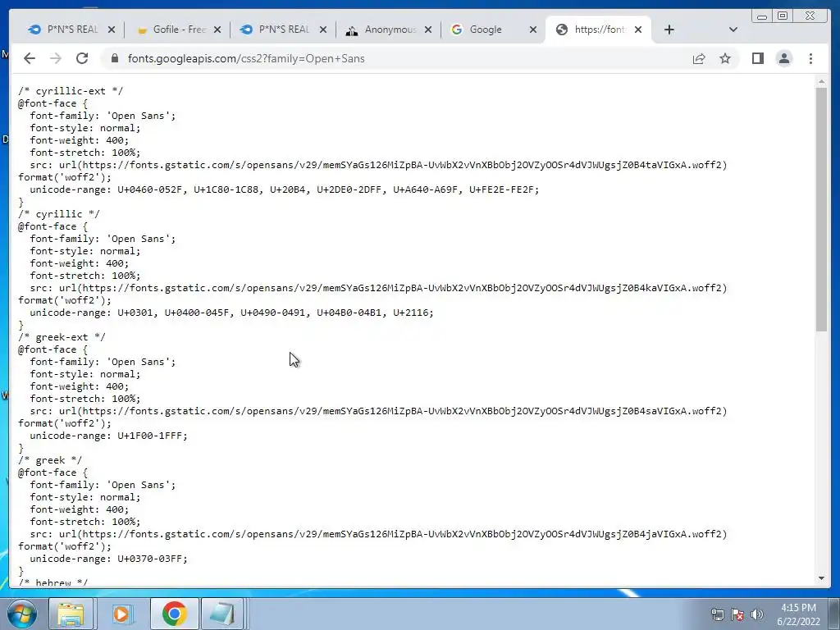Close the Anonymous tab
Image resolution: width=840 pixels, height=630 pixels.
coord(428,30)
